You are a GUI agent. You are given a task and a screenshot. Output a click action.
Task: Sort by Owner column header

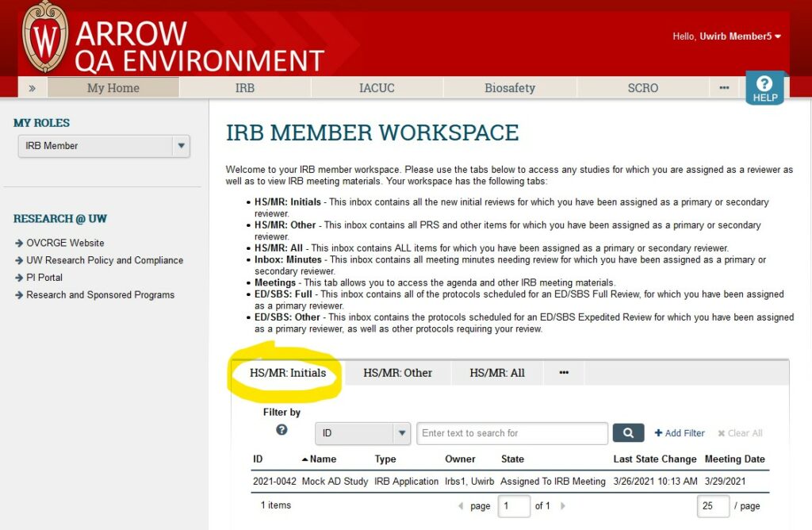point(460,459)
